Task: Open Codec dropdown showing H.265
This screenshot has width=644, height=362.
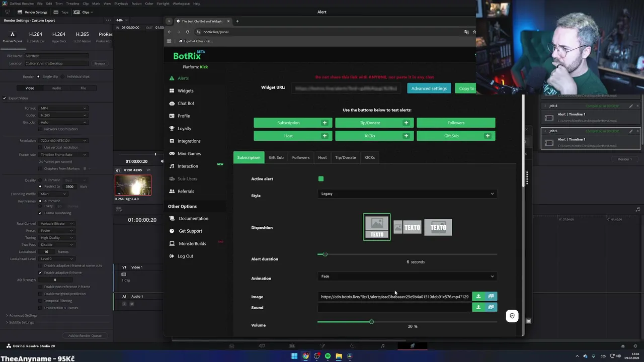Action: (x=63, y=115)
